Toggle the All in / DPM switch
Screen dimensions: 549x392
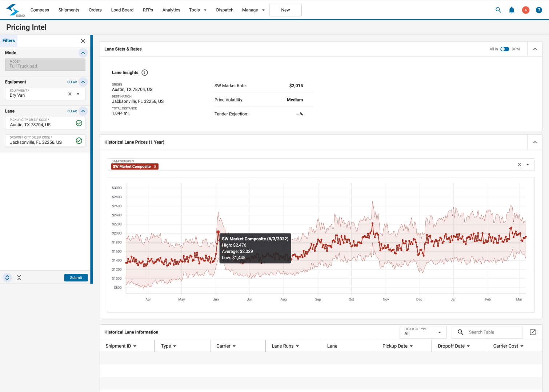[x=505, y=49]
